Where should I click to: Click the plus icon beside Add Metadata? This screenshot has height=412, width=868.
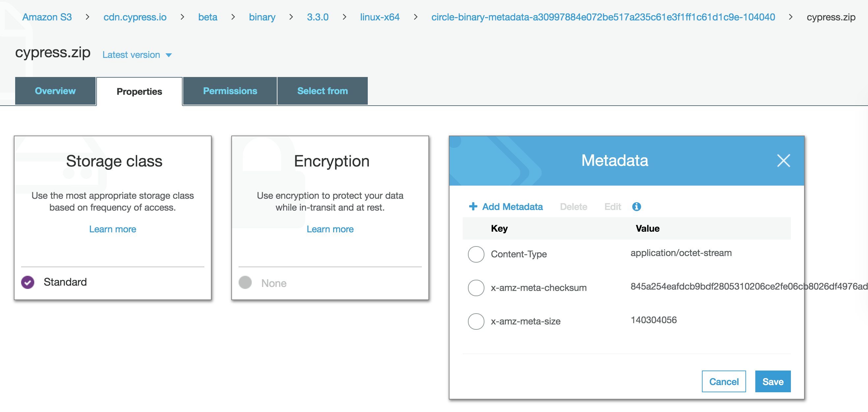click(473, 206)
